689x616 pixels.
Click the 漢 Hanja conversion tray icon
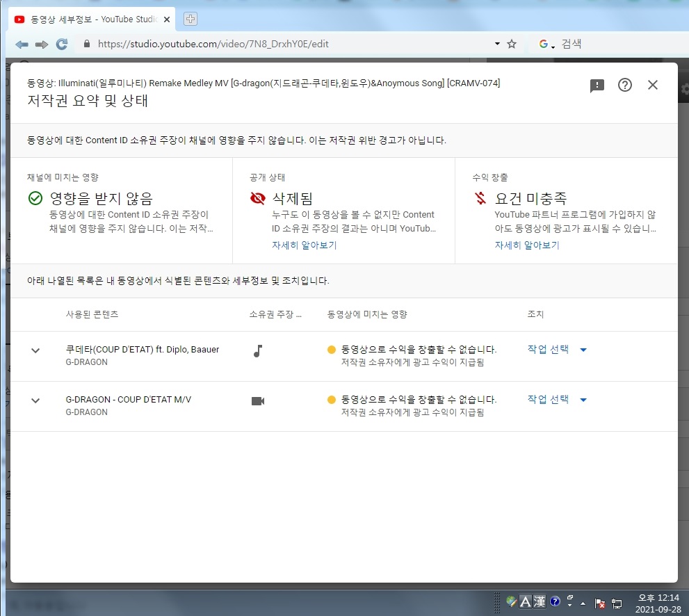[x=539, y=601]
